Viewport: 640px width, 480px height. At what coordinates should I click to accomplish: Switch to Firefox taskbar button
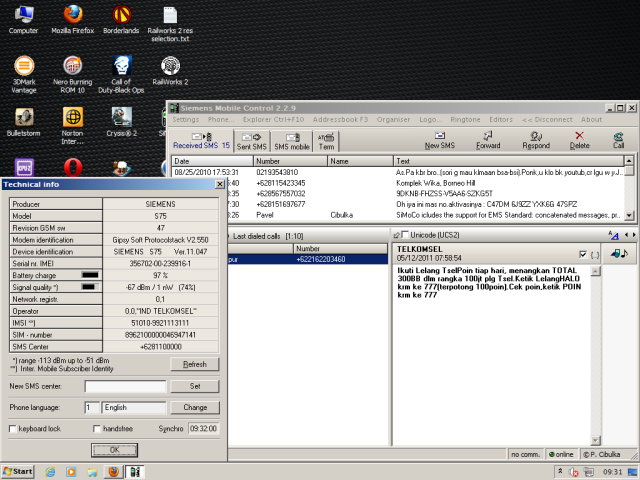pos(113,472)
